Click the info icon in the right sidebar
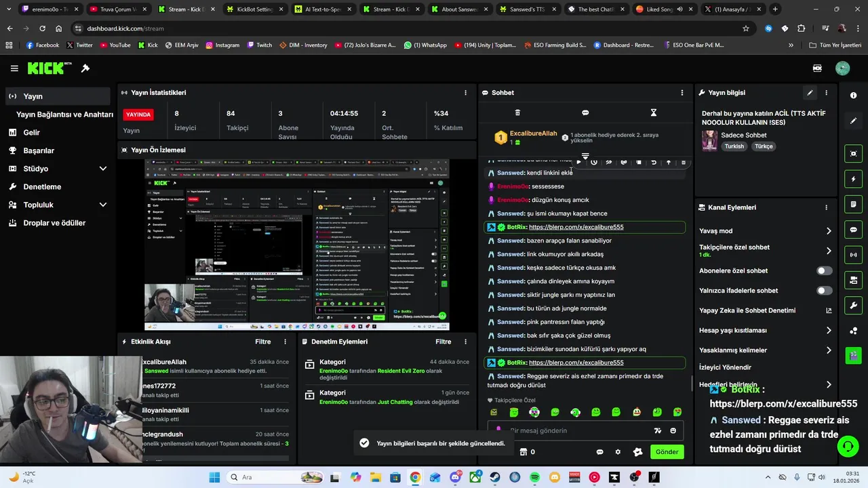The image size is (868, 488). pos(854,96)
